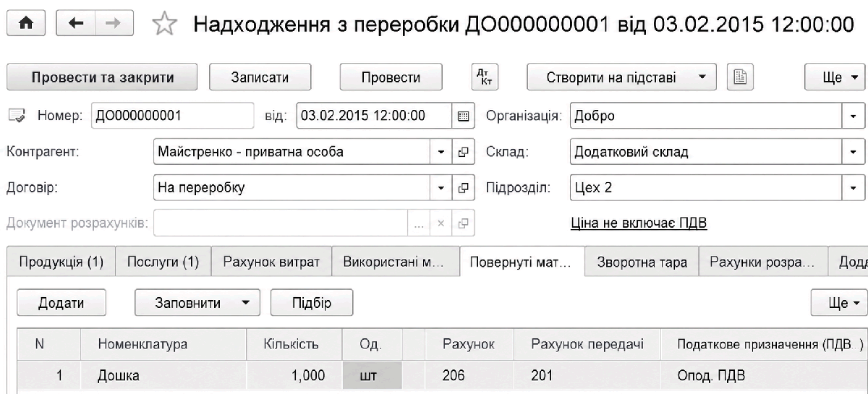Click the document date input field
This screenshot has height=394, width=868.
click(x=375, y=116)
